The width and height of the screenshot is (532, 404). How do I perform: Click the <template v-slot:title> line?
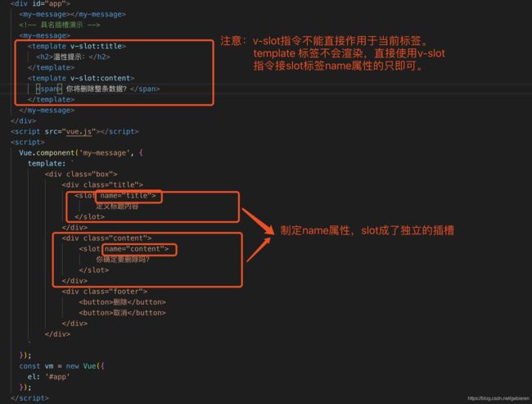(x=77, y=46)
